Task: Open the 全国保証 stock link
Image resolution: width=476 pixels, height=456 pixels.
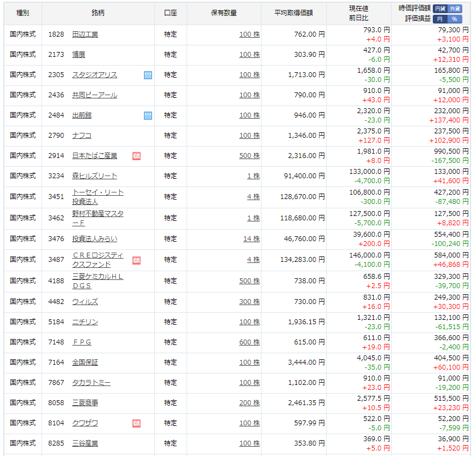Action: point(85,363)
